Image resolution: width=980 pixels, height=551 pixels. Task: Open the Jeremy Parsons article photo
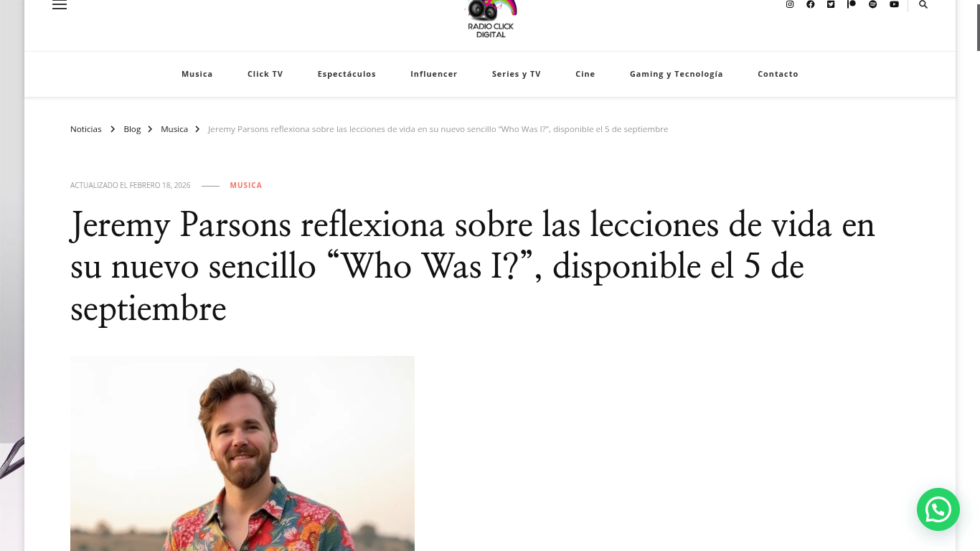(x=242, y=453)
